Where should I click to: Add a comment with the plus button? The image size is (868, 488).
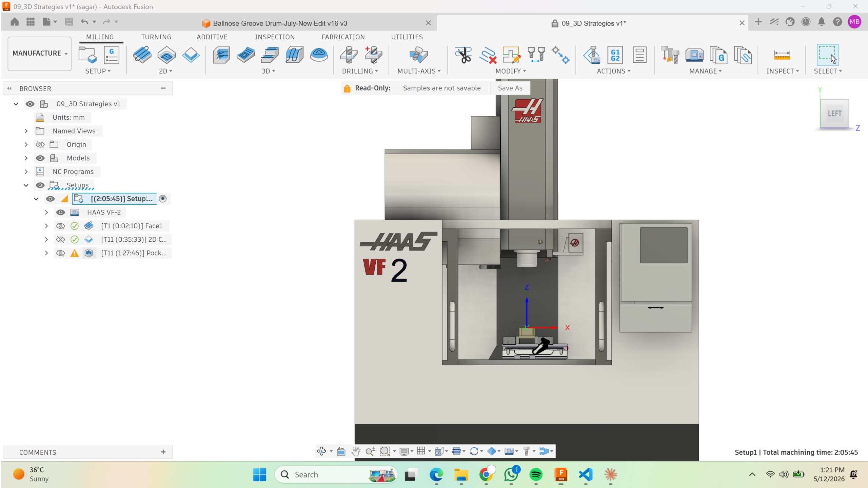click(163, 452)
